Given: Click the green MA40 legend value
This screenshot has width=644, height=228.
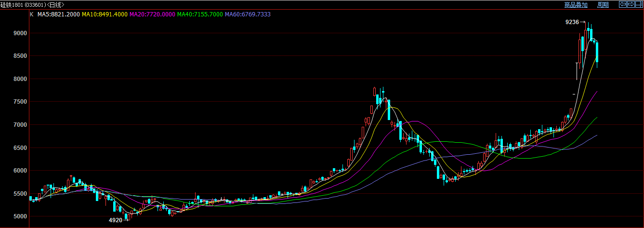Looking at the screenshot, I should click(x=200, y=14).
